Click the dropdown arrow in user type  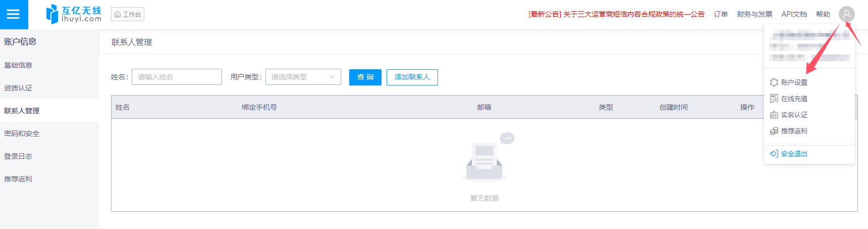(332, 77)
